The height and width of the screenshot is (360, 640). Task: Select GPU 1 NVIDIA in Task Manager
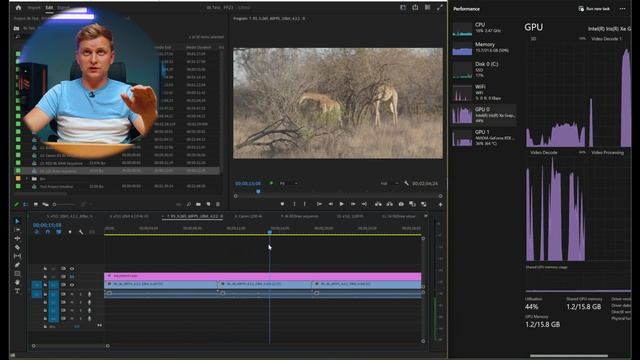[x=484, y=138]
